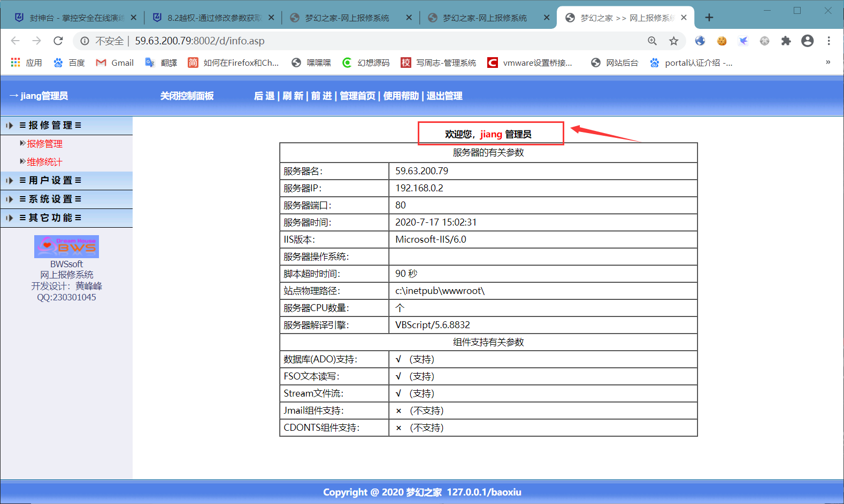Open the 翻譯 bookmark
844x504 pixels.
click(161, 63)
